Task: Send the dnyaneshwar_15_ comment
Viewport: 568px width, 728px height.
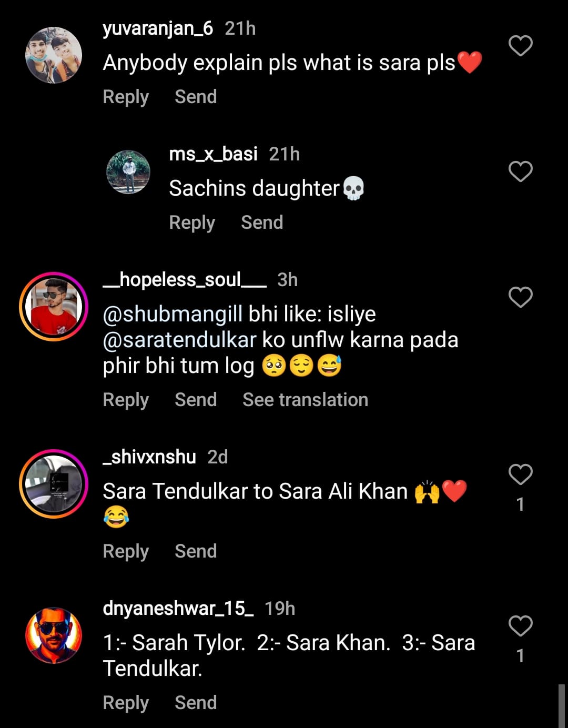Action: (196, 703)
